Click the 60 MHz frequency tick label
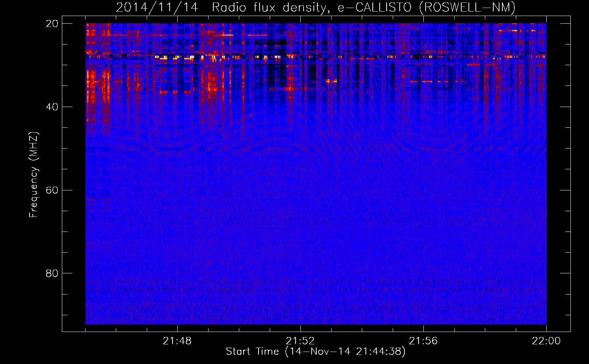 pyautogui.click(x=52, y=190)
